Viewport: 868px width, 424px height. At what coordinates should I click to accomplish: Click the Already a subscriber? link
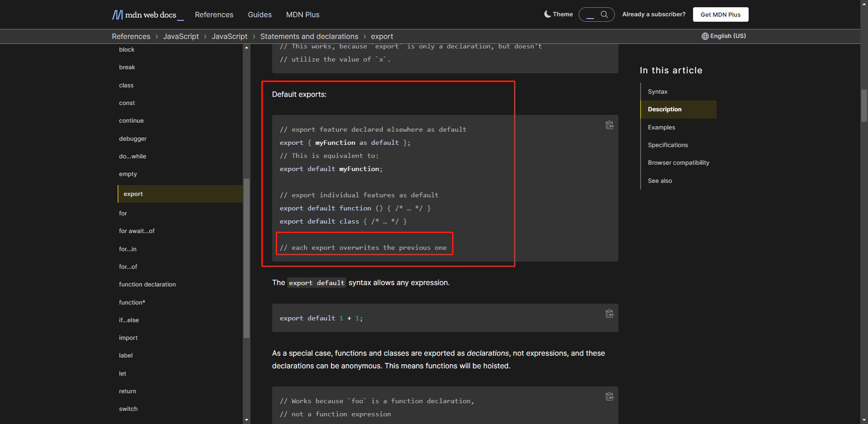click(654, 14)
